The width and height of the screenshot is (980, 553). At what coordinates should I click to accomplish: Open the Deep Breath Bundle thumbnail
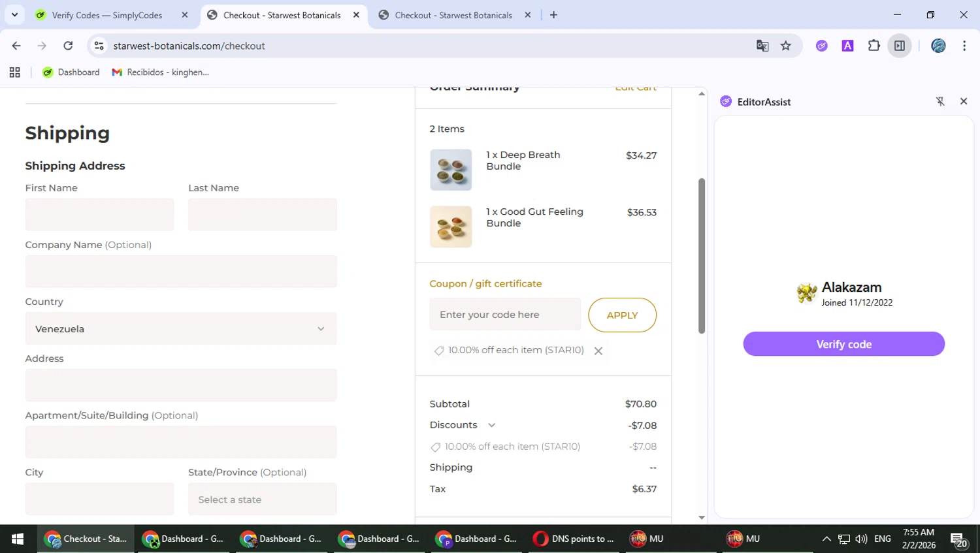point(451,170)
